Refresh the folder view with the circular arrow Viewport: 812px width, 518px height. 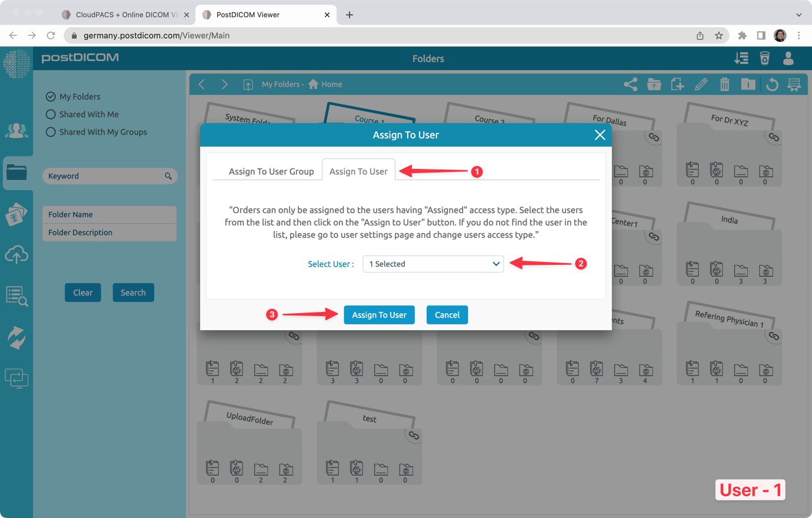point(771,84)
